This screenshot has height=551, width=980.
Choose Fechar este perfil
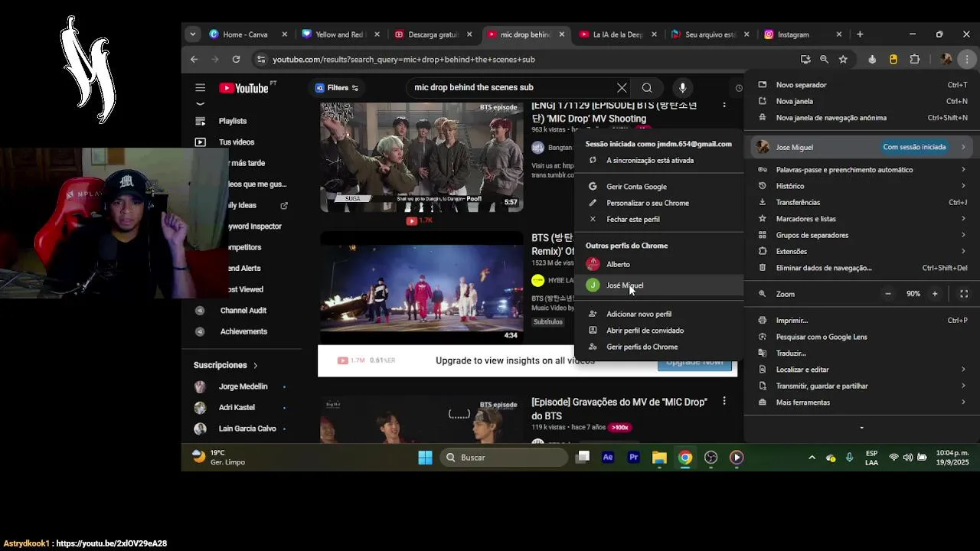point(659,219)
